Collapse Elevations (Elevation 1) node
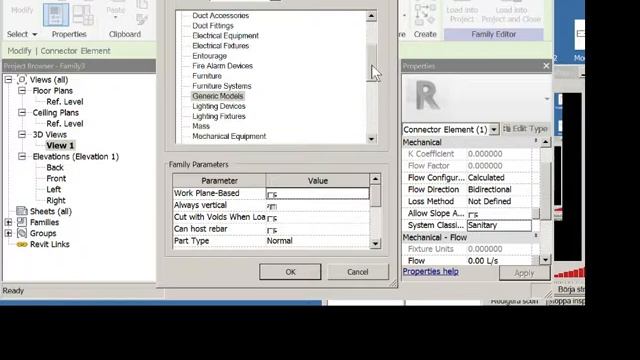 22,156
